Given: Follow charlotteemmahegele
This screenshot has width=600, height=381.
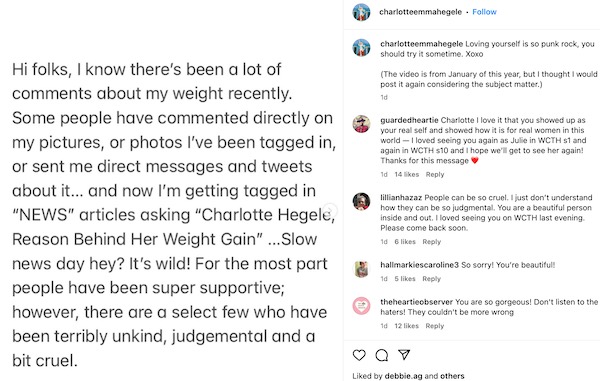Looking at the screenshot, I should (x=484, y=12).
